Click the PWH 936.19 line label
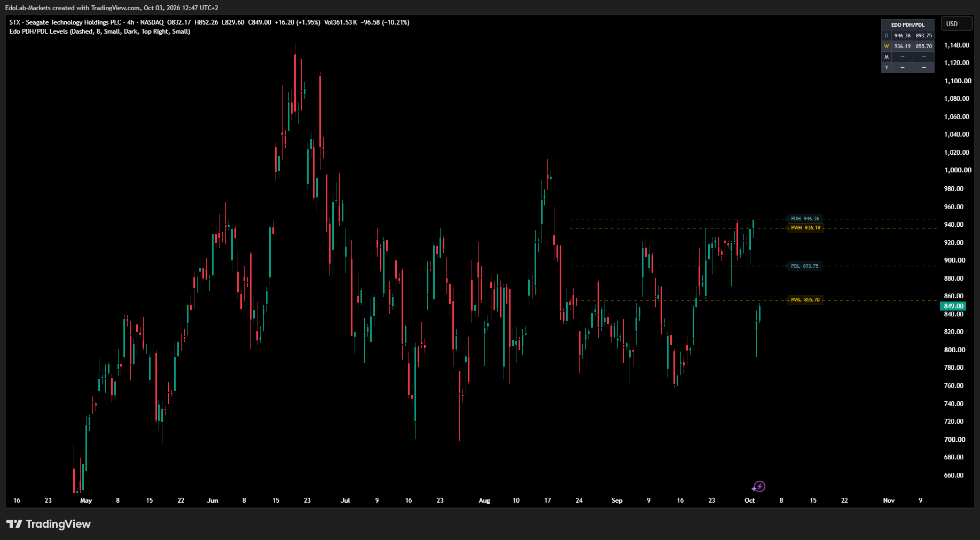The image size is (980, 540). tap(805, 228)
